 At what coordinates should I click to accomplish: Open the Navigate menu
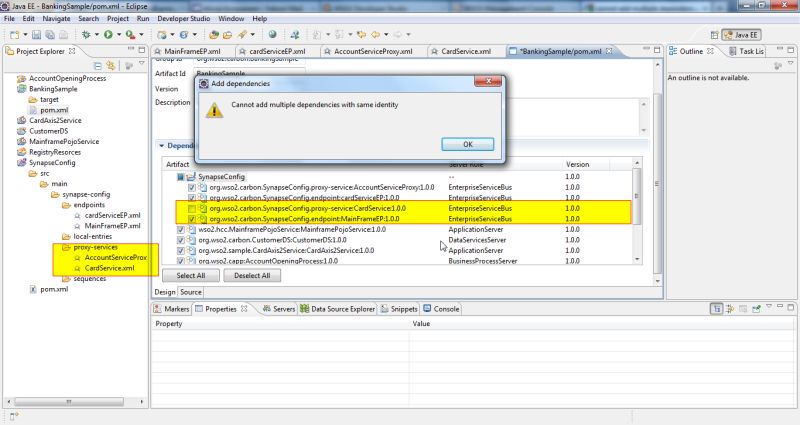56,18
